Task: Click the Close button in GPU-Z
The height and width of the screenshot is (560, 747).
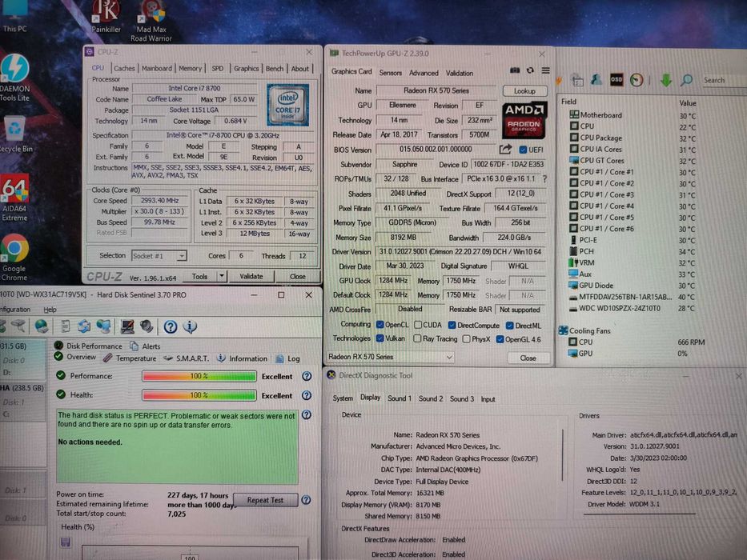Action: [x=528, y=358]
